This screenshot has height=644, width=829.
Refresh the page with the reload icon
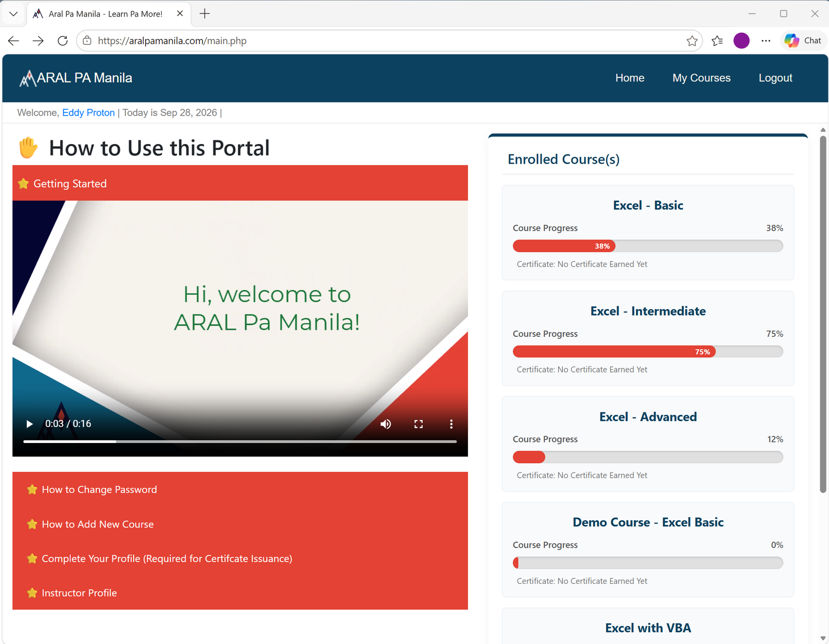tap(63, 41)
